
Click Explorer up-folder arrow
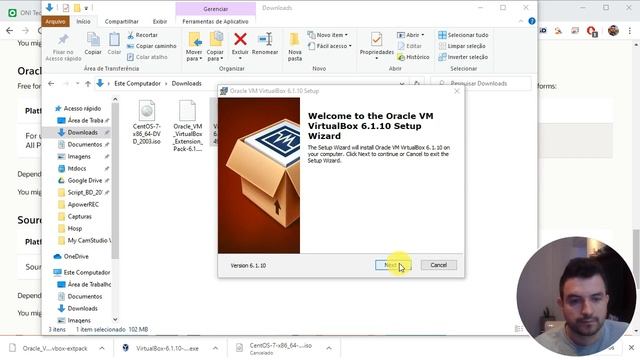(x=88, y=84)
